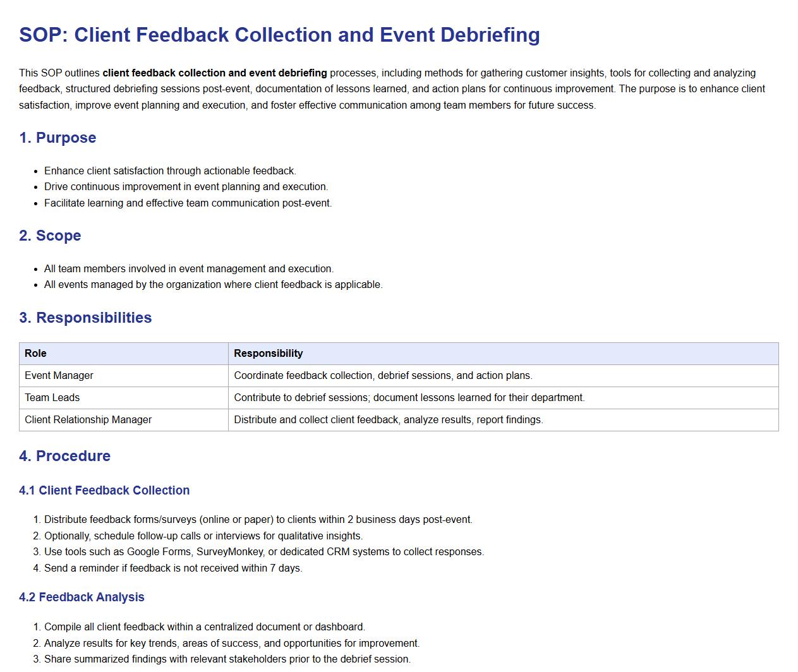Click the "Compile all client feedback" step
The image size is (798, 672).
tap(204, 627)
